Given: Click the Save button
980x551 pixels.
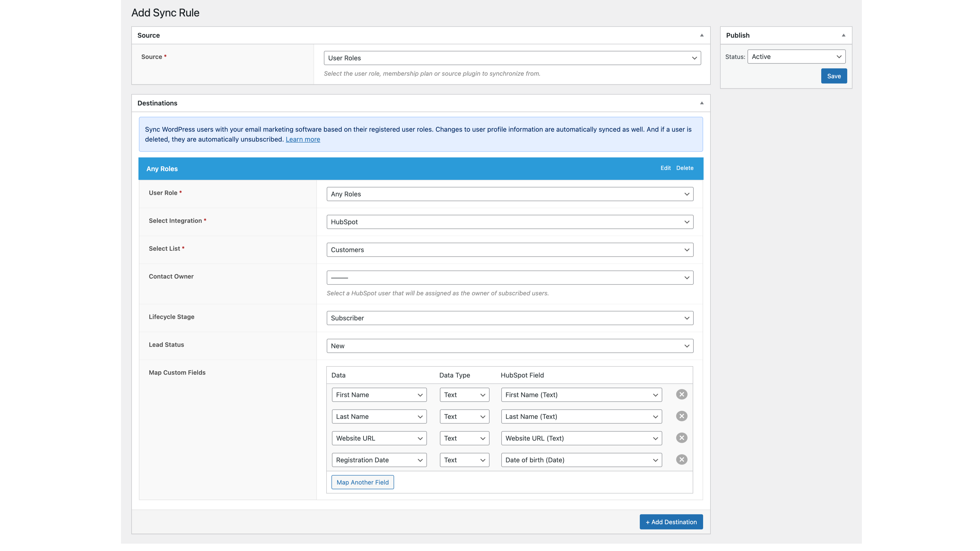Looking at the screenshot, I should (x=834, y=76).
